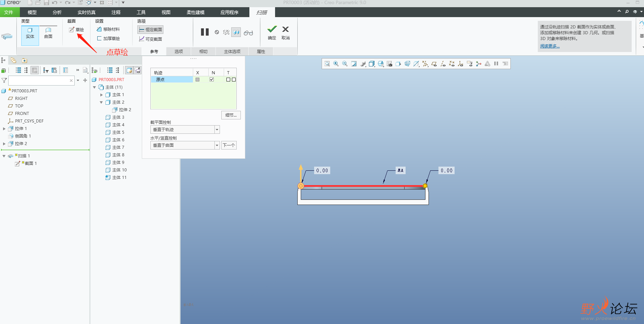Click the no-preview icon

(x=217, y=32)
